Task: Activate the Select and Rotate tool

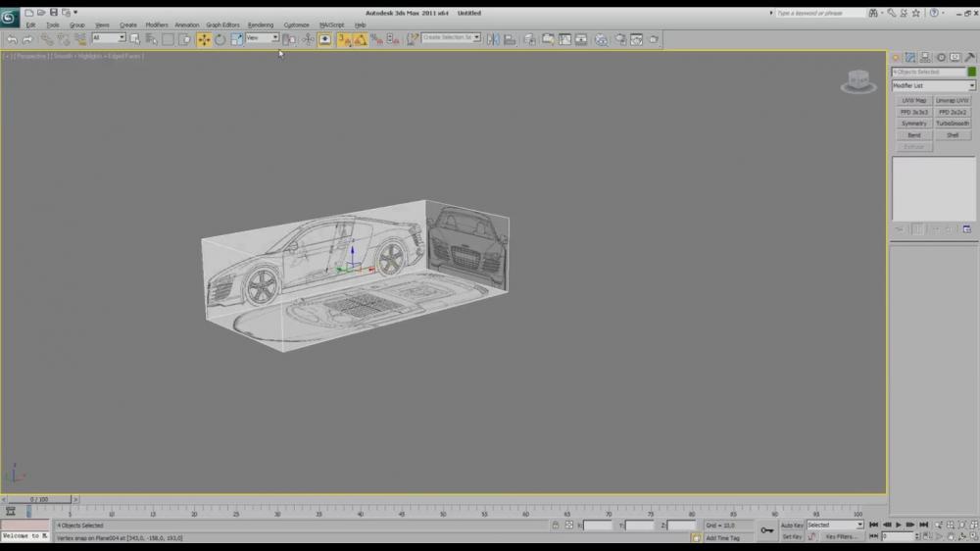Action: (x=220, y=39)
